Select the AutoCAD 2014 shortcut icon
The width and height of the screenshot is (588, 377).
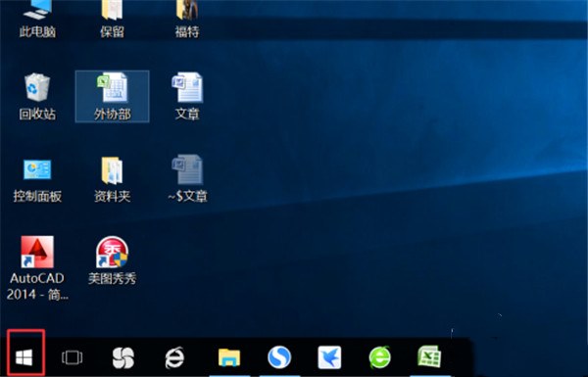pos(37,252)
